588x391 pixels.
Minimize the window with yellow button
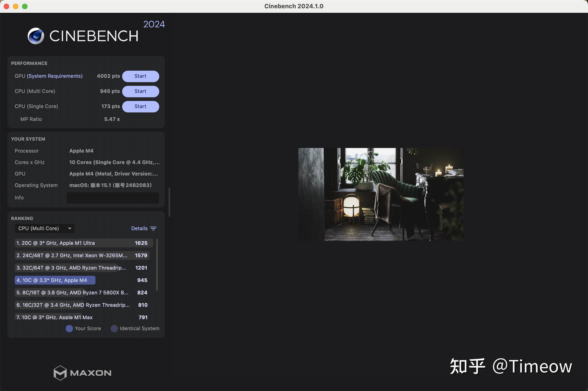click(x=16, y=6)
